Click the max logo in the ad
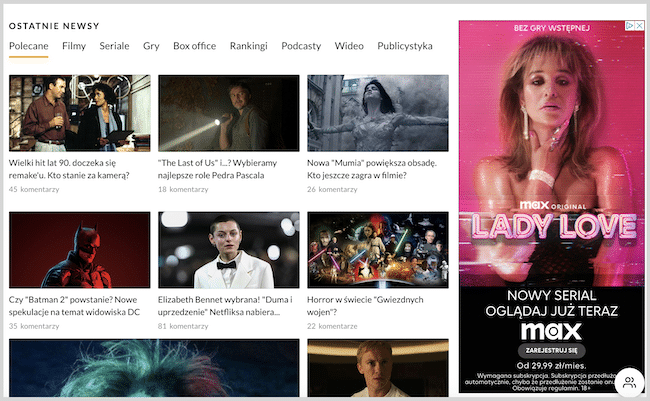Image resolution: width=650 pixels, height=401 pixels. coord(551,331)
